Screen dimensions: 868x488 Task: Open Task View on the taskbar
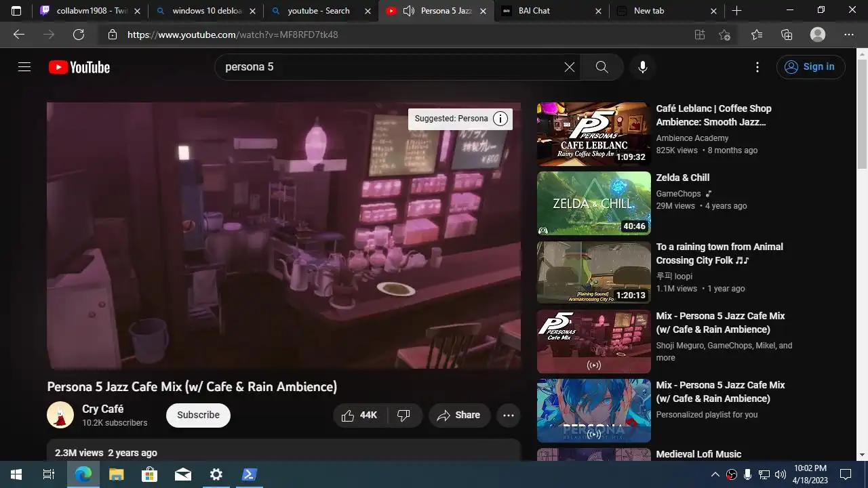click(49, 474)
